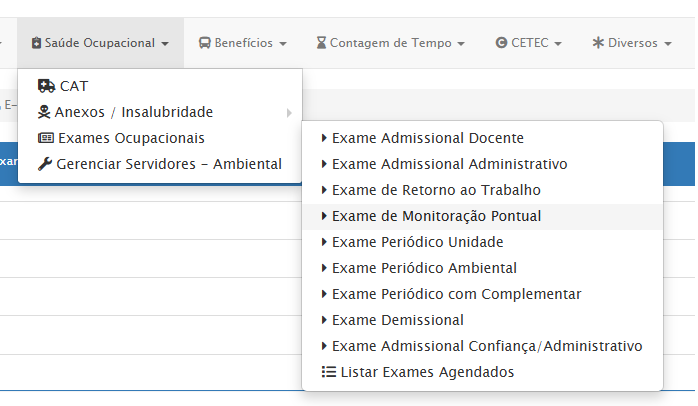The height and width of the screenshot is (406, 698).
Task: Expand the Anexos / Insalubridade submenu arrow
Action: tap(289, 112)
